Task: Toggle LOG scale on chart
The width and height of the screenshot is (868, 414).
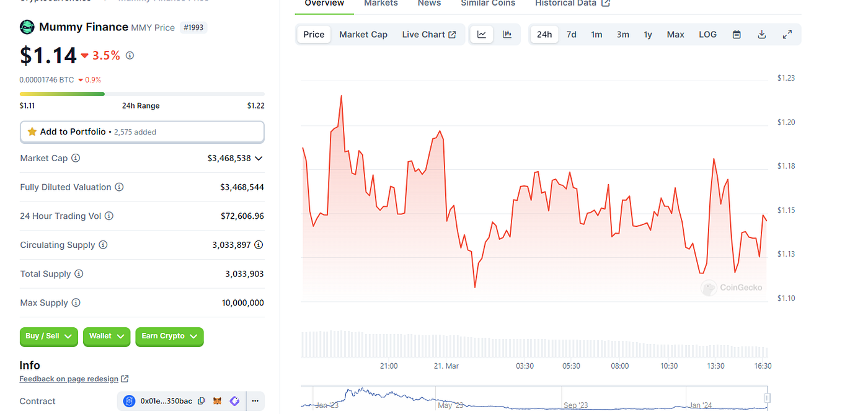Action: [707, 35]
